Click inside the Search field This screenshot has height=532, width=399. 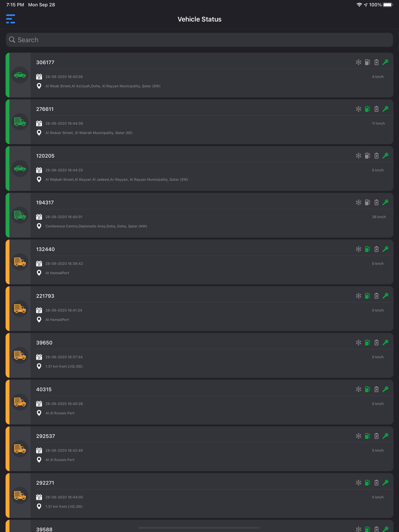point(199,40)
